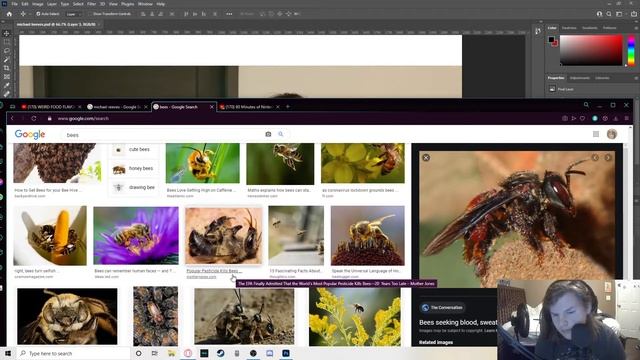
Task: Click the blue Google search magnifier
Action: (280, 134)
